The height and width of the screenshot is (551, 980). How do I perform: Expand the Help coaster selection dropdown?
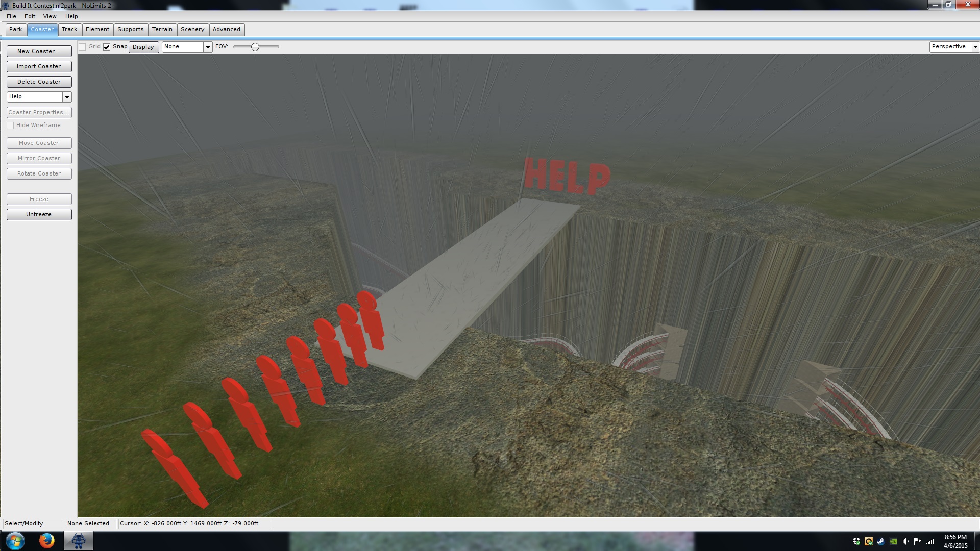[x=67, y=97]
